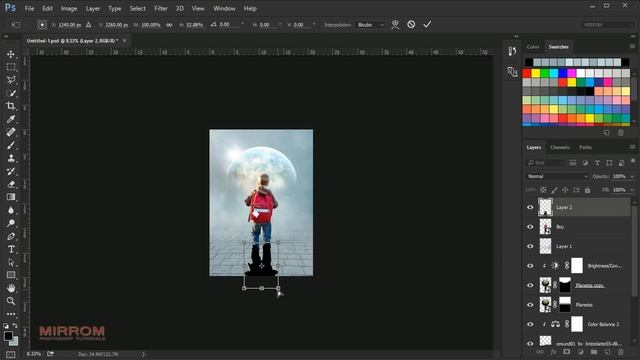Image resolution: width=640 pixels, height=360 pixels.
Task: Hide the Planetss copy layer
Action: click(x=530, y=285)
